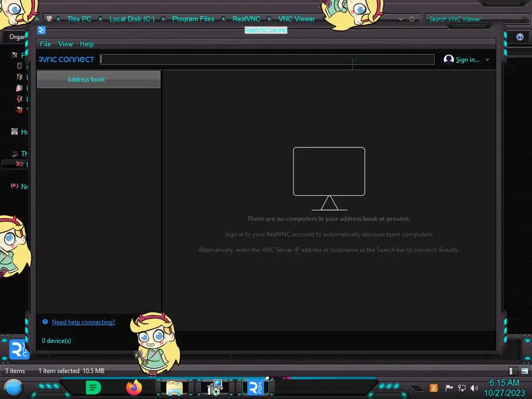Viewport: 532px width, 399px height.
Task: Select the Address book tab
Action: 98,79
